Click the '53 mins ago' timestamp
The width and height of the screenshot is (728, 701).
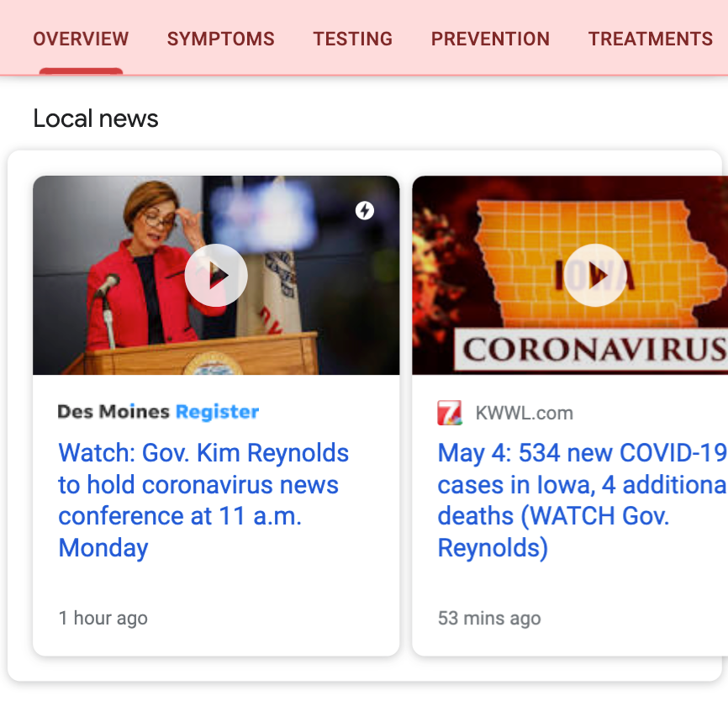(489, 619)
